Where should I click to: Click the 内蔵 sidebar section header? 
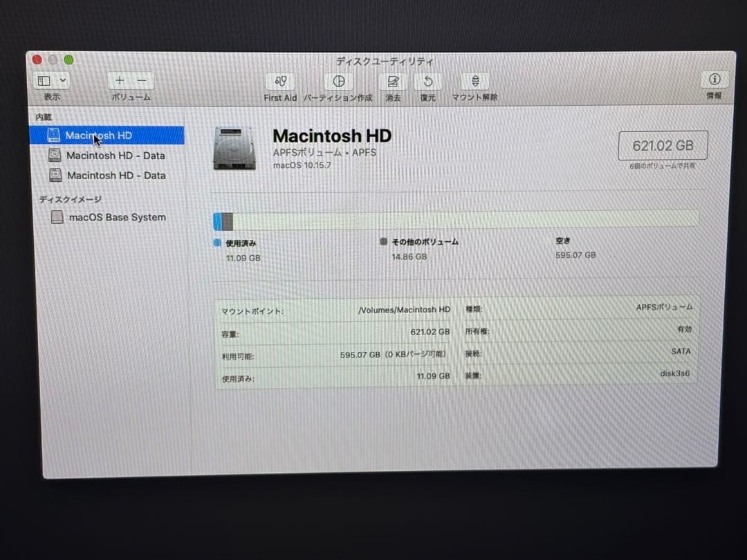[x=44, y=117]
